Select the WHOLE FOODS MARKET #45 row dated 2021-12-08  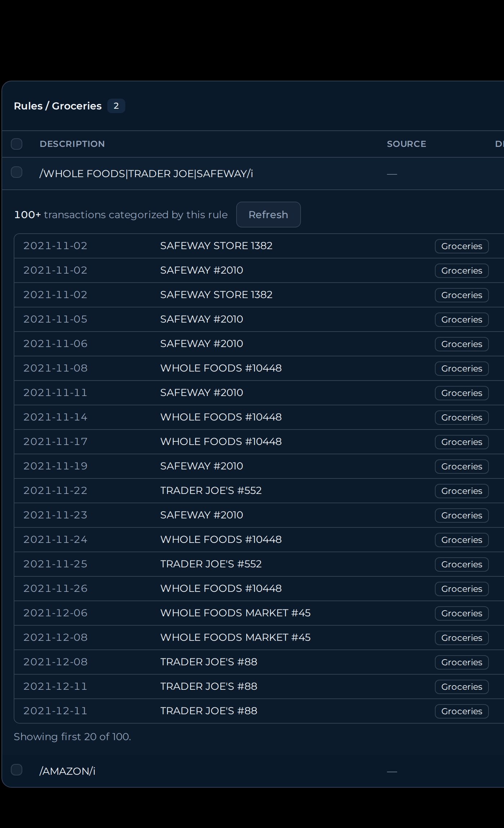(x=259, y=638)
